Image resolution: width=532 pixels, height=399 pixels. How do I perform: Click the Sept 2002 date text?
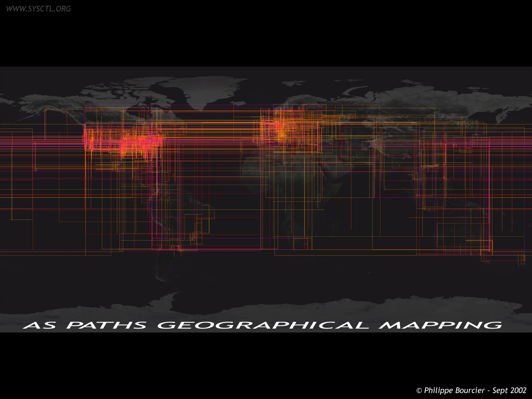pyautogui.click(x=509, y=390)
